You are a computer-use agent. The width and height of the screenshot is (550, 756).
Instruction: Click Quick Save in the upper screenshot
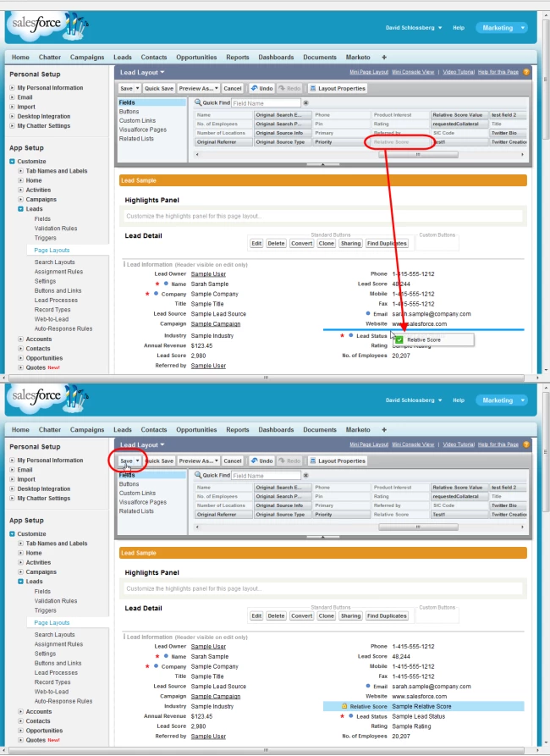click(x=159, y=88)
